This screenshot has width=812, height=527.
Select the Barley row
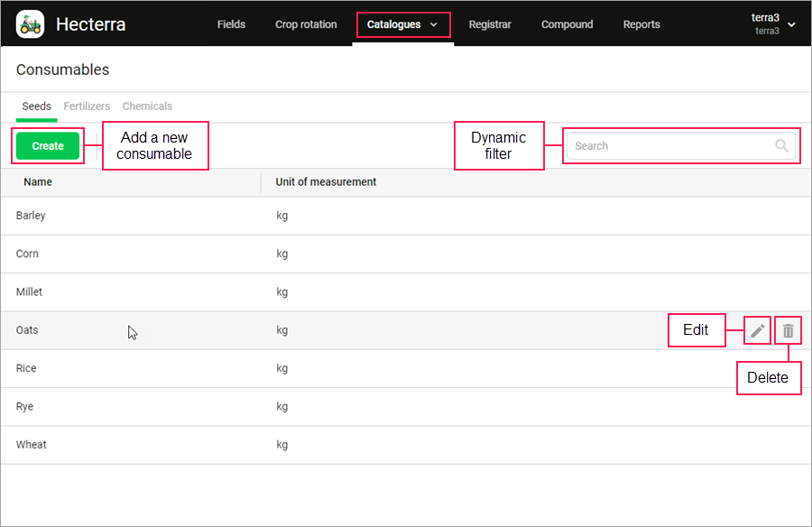pos(406,216)
